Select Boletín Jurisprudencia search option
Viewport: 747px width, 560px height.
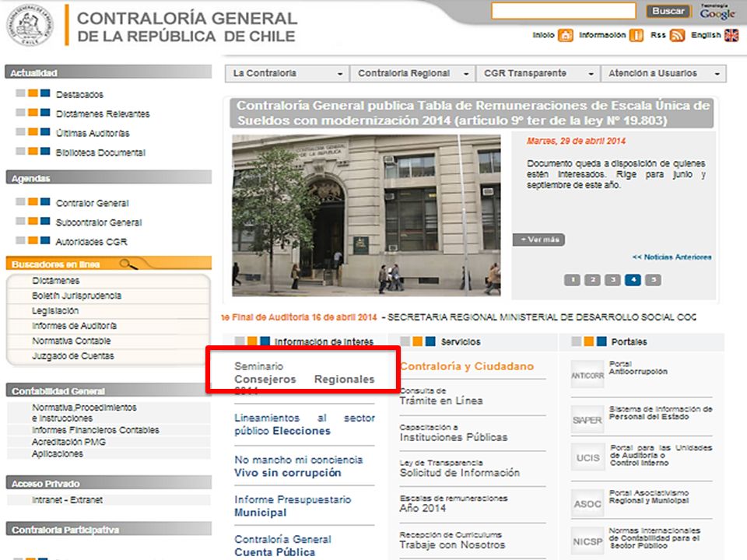(76, 296)
